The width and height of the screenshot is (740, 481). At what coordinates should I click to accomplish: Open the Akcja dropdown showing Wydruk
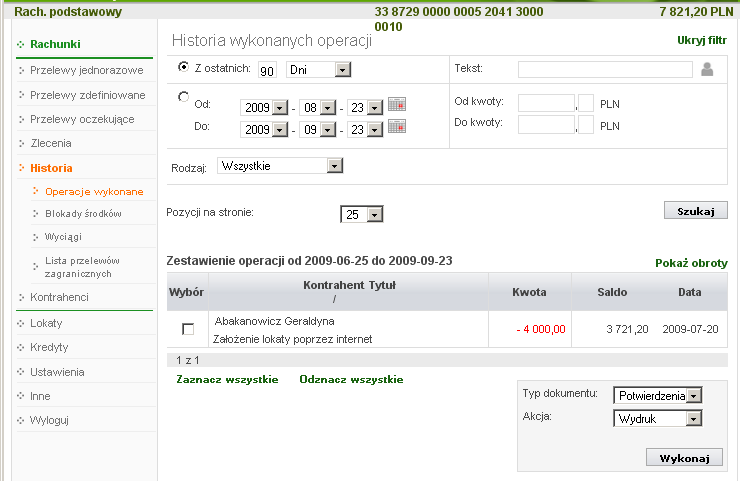coord(658,418)
